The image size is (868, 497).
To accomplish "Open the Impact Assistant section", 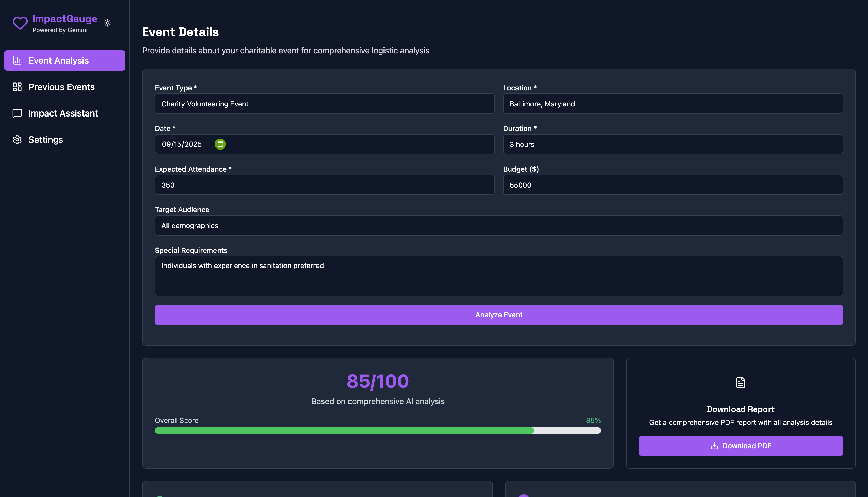I will coord(63,113).
